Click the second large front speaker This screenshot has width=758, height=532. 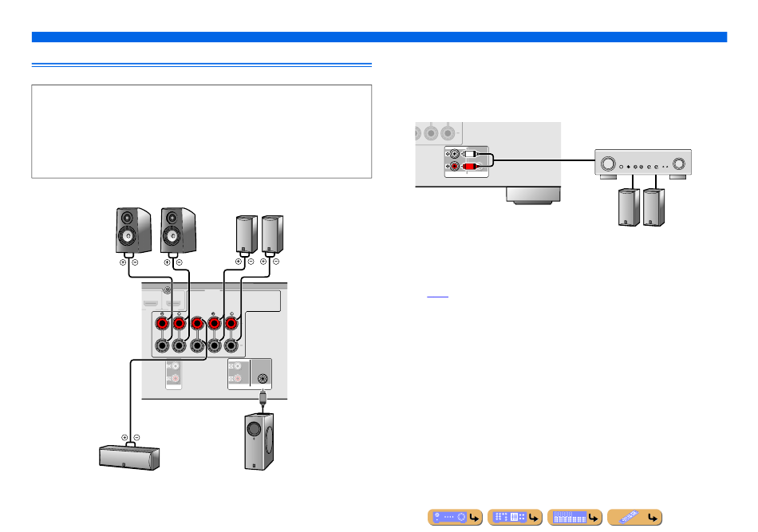[179, 231]
